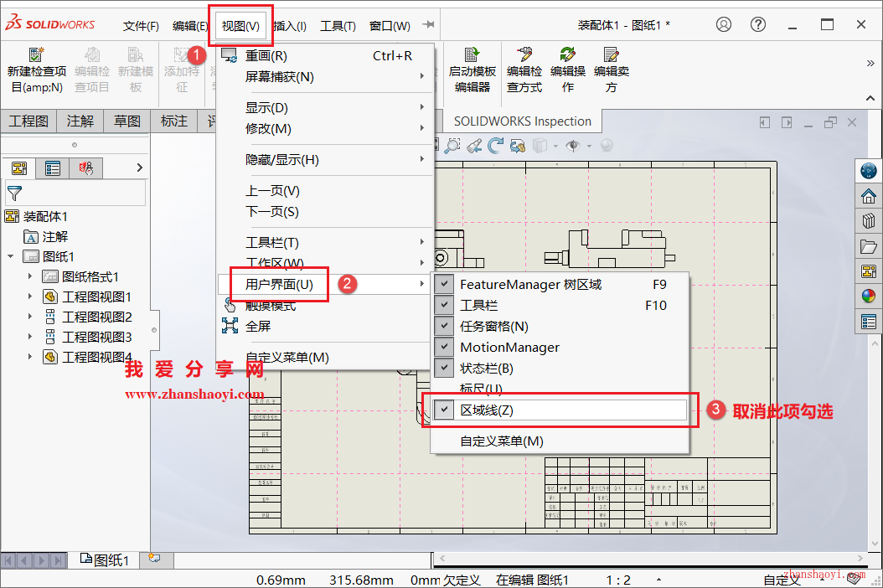Expand the 图纸格式1 tree node
Image resolution: width=883 pixels, height=588 pixels.
tap(30, 276)
